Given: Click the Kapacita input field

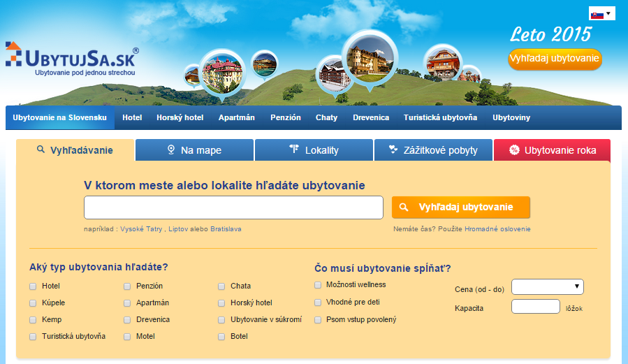Looking at the screenshot, I should [x=535, y=307].
